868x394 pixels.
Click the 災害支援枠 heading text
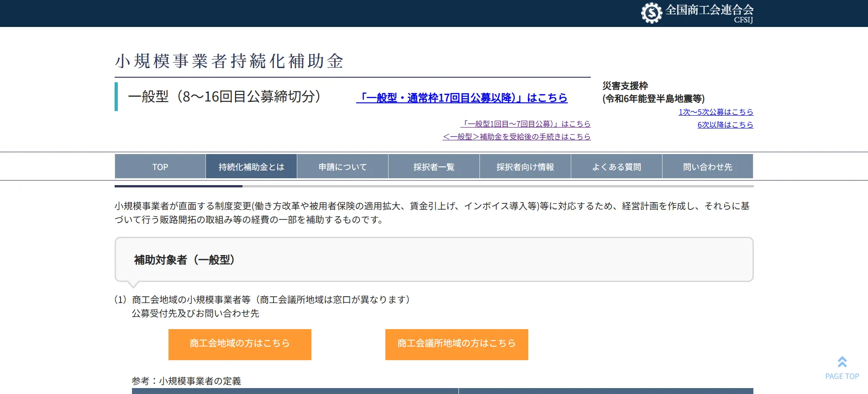(625, 85)
